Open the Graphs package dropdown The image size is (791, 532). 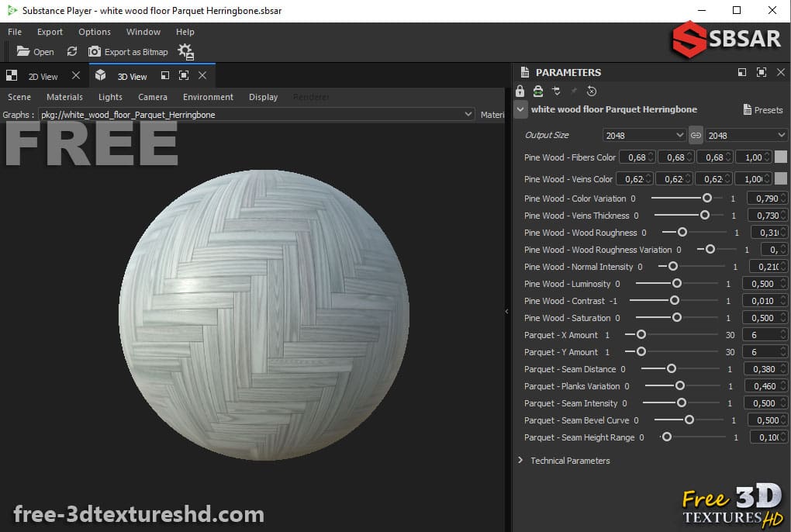(x=257, y=115)
